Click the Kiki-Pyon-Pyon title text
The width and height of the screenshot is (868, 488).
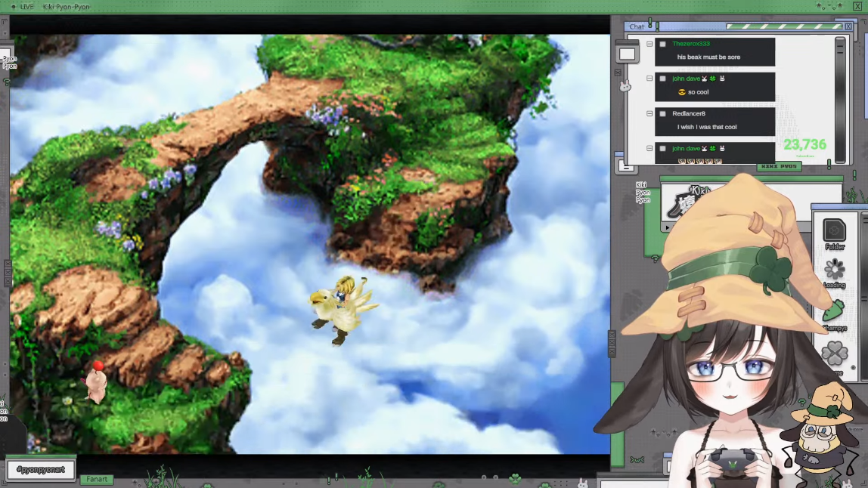(66, 7)
